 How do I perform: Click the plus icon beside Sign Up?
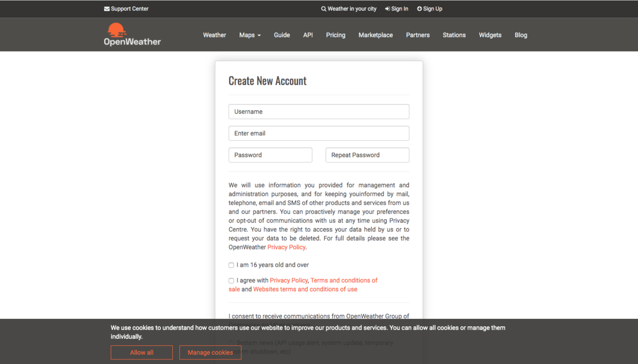[419, 9]
